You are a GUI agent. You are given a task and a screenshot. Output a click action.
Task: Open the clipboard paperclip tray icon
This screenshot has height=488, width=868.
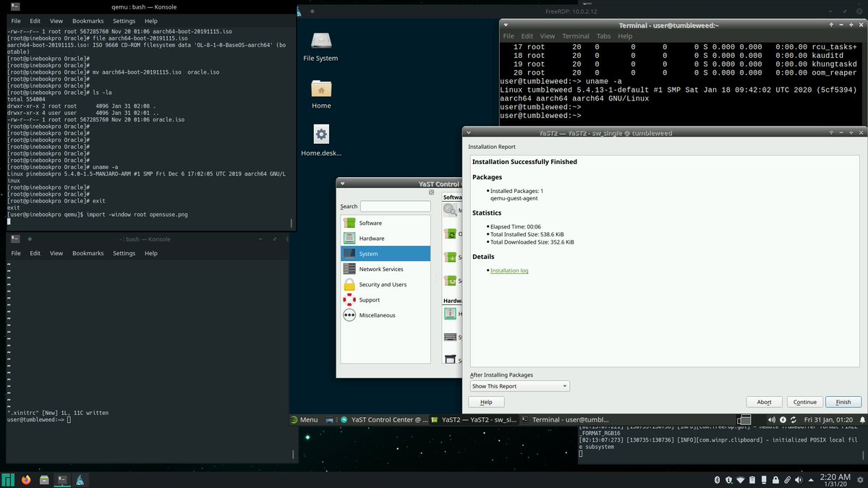click(787, 480)
